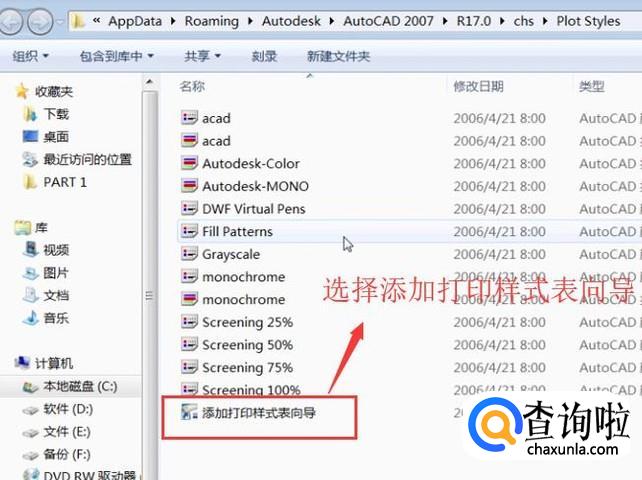642x480 pixels.
Task: Select the Grayscale plot style file icon
Action: (190, 254)
